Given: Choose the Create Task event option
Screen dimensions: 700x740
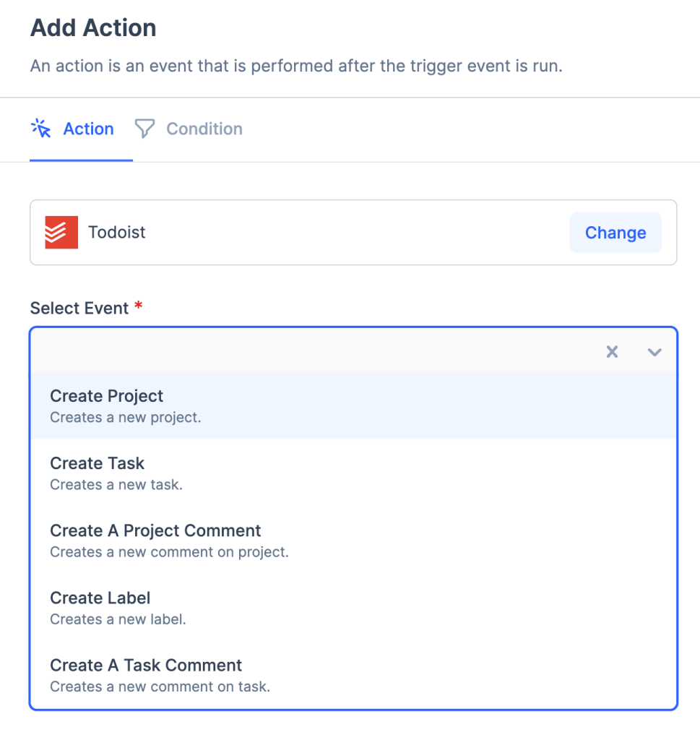Looking at the screenshot, I should tap(98, 463).
